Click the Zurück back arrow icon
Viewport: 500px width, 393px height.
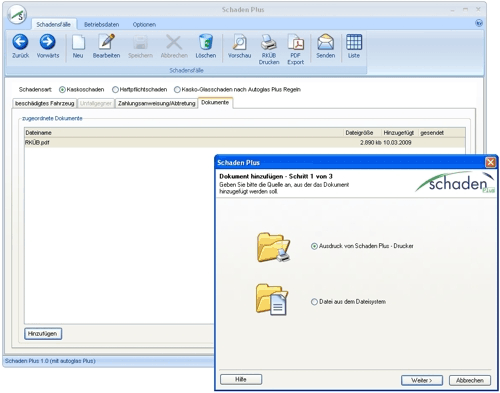(20, 42)
